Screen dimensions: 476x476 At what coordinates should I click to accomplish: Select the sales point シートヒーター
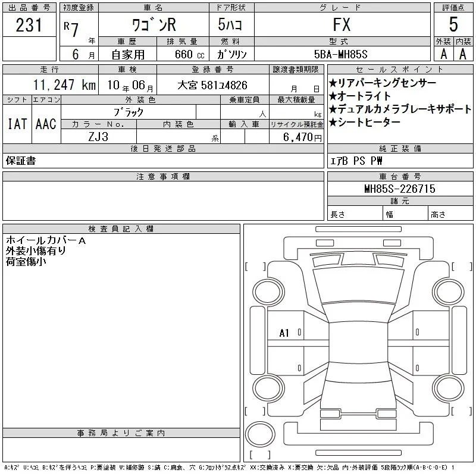coord(365,122)
